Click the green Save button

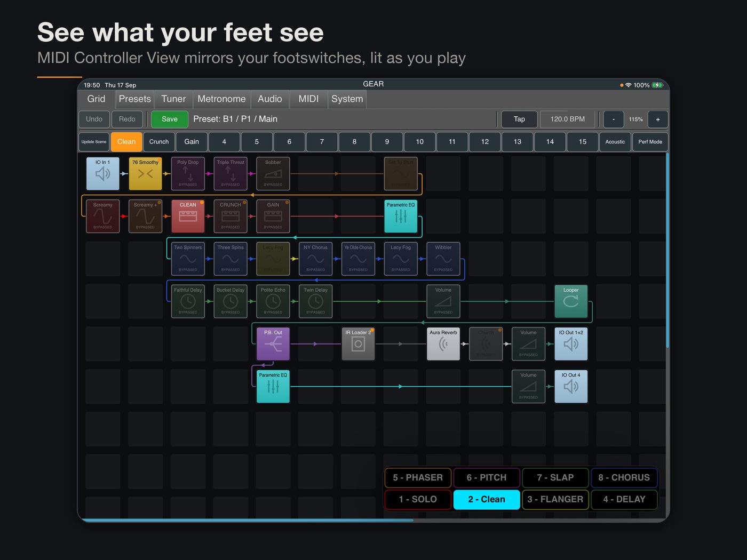(x=170, y=119)
